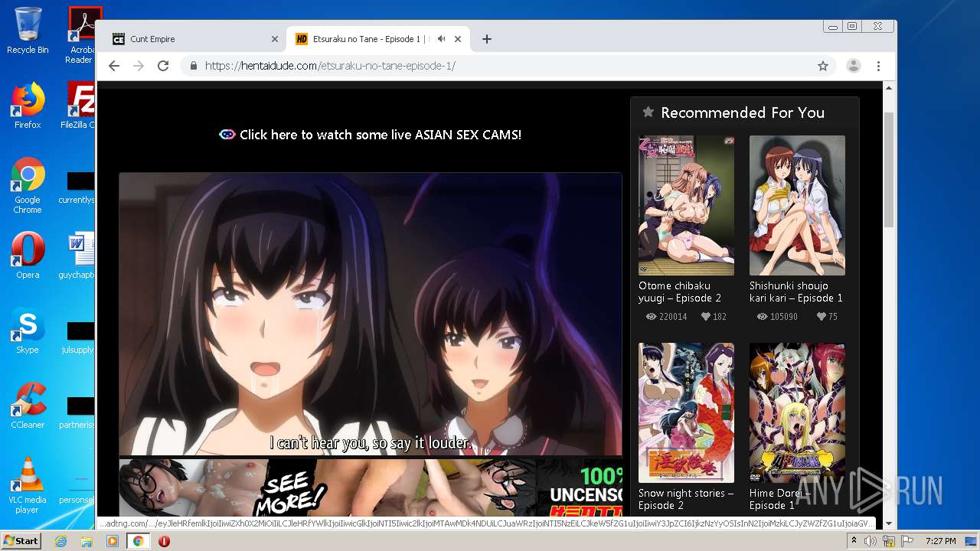Screen dimensions: 980x551
Task: Click the scrollbar down arrow
Action: point(889,523)
